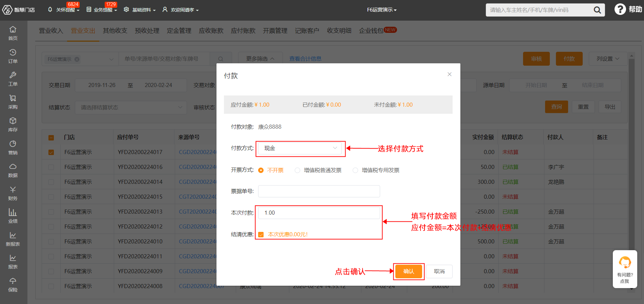This screenshot has width=644, height=304.
Task: Open the 查看合计信息 link
Action: (x=305, y=59)
